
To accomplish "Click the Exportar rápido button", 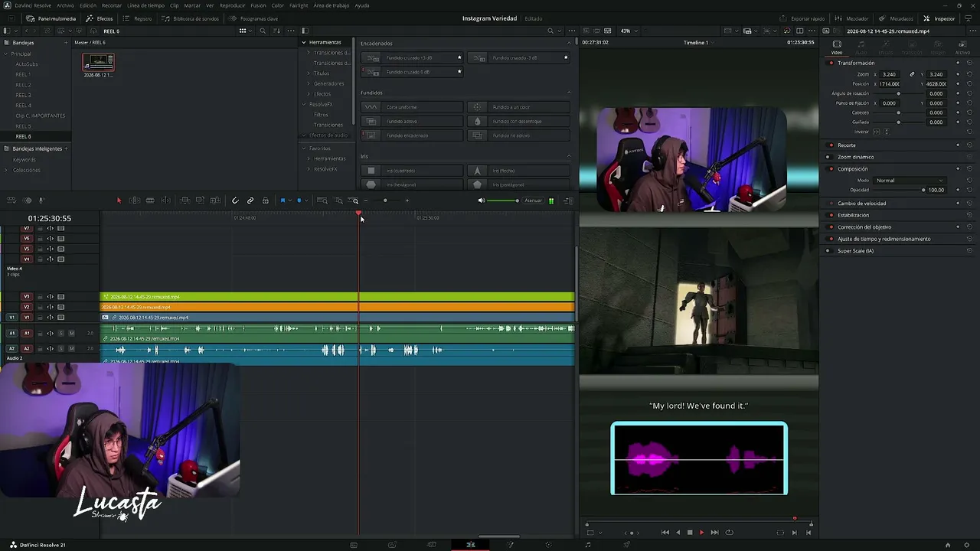I will coord(803,18).
